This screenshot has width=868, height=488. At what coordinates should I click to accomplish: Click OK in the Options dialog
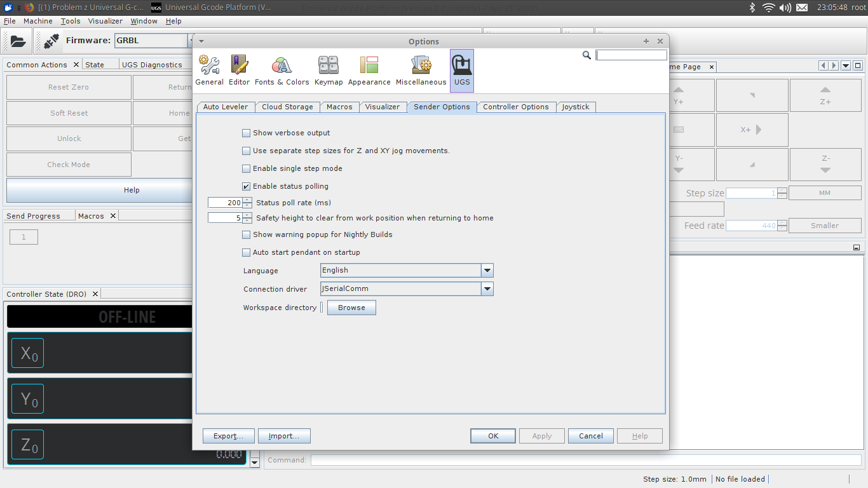pos(493,436)
